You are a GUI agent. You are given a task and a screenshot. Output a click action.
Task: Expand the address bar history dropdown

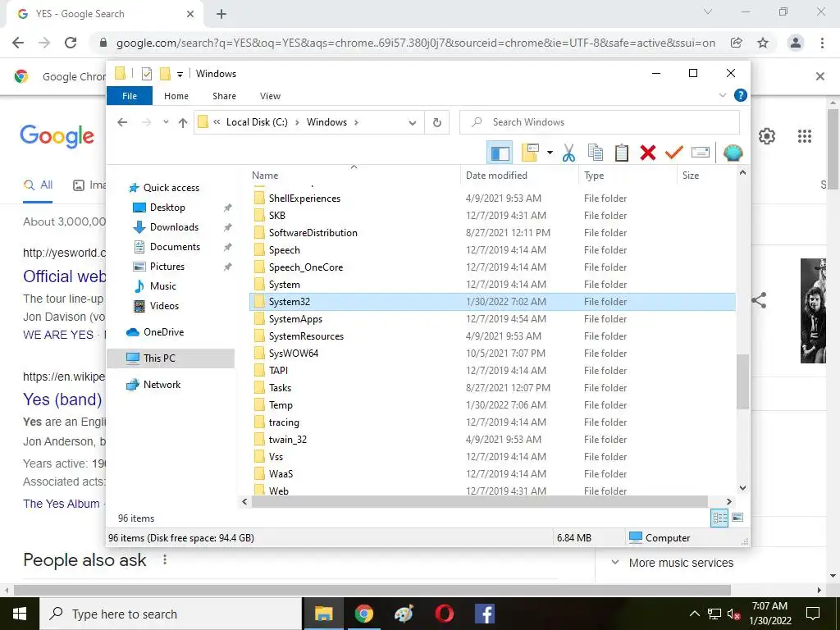412,123
